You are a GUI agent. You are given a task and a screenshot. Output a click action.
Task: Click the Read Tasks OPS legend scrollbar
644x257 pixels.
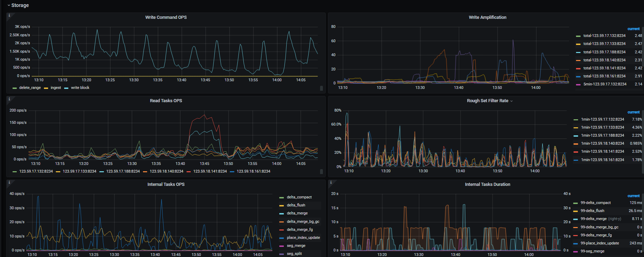tap(321, 172)
